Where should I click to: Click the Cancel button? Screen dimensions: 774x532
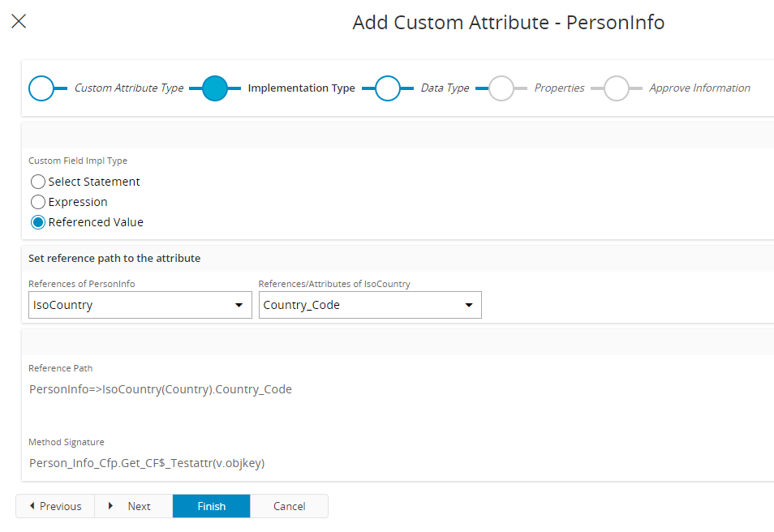[289, 505]
